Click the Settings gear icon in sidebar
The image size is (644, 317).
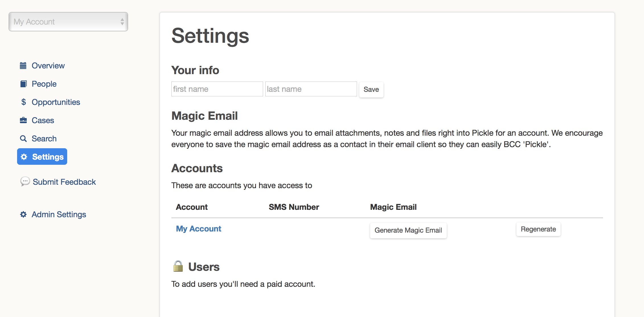point(24,157)
